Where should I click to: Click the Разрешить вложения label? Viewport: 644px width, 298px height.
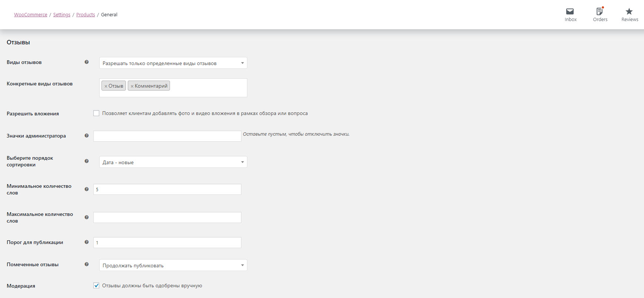click(33, 114)
